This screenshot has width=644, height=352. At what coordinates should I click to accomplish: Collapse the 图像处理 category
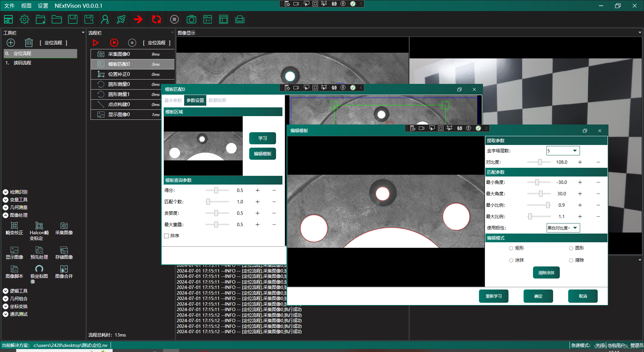click(x=6, y=215)
